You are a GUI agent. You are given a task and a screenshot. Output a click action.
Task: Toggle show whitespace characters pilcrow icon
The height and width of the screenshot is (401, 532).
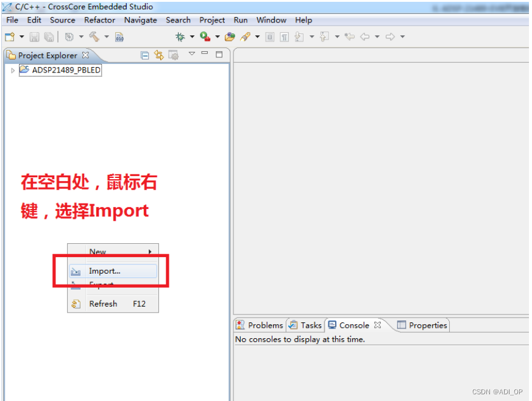[x=285, y=37]
